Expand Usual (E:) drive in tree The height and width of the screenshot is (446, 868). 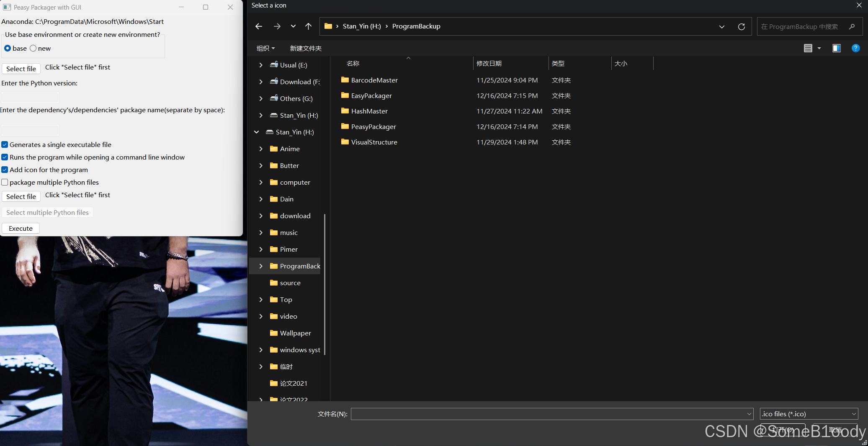(x=261, y=65)
